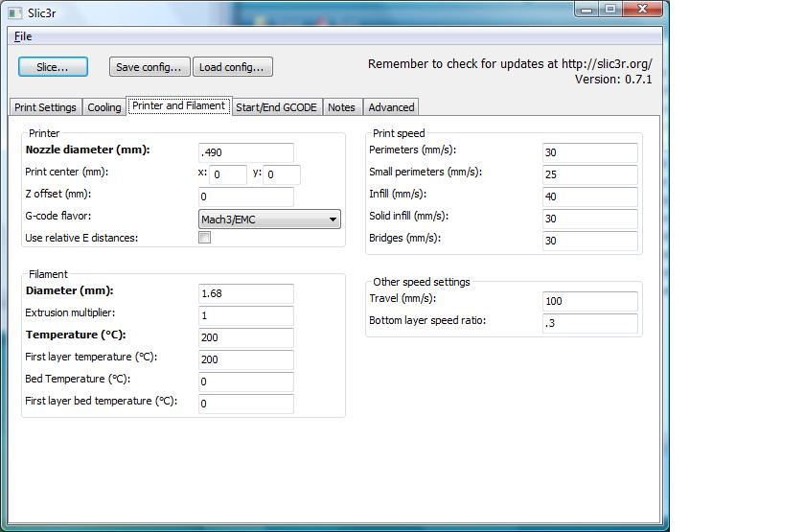
Task: Click the Extrusion multiplier field
Action: (x=245, y=315)
